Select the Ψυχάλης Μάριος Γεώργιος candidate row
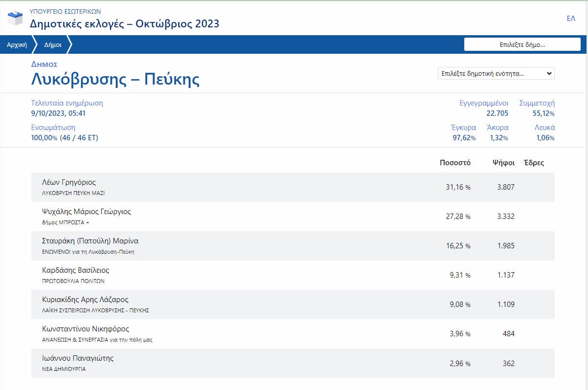The image size is (588, 390). pos(293,217)
